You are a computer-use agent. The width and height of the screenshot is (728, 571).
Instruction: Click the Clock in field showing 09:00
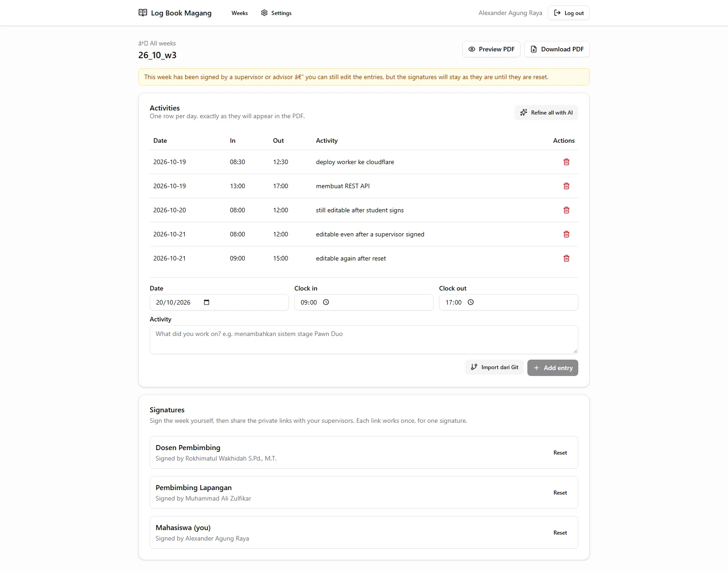(364, 302)
